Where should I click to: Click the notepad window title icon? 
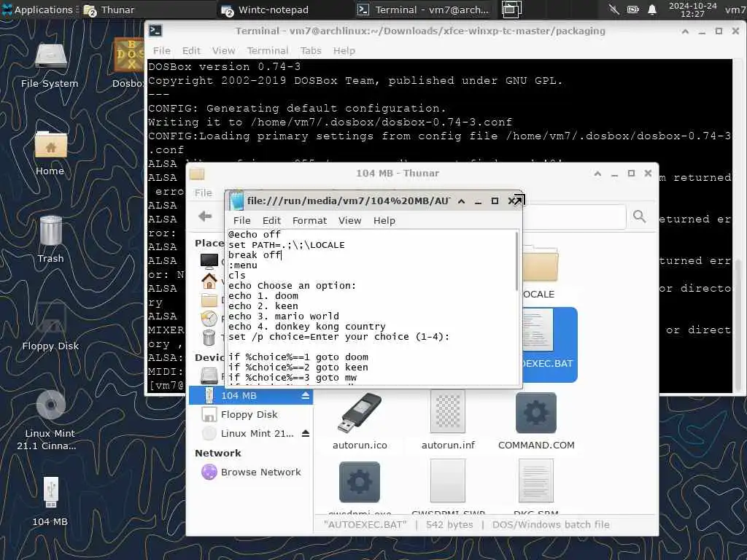pyautogui.click(x=236, y=201)
